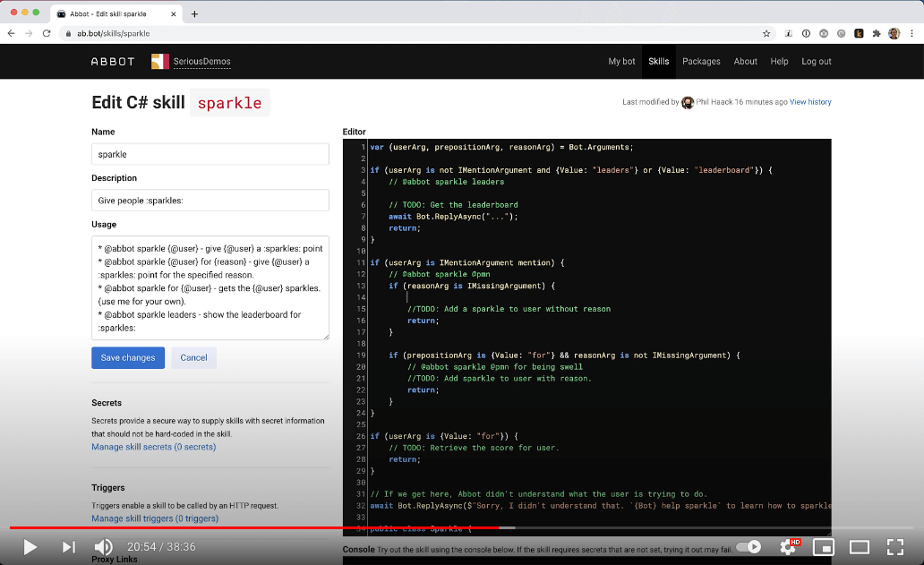This screenshot has height=565, width=924.
Task: Open View history link
Action: [809, 102]
